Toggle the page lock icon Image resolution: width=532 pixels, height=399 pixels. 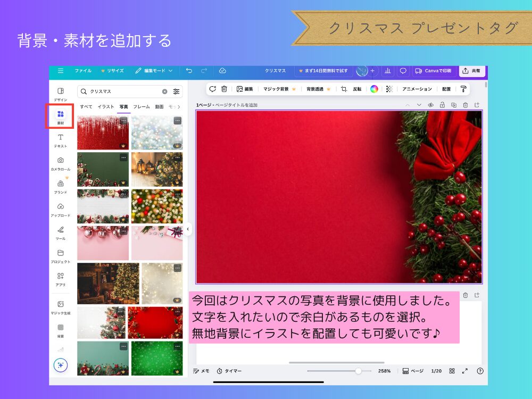point(443,105)
